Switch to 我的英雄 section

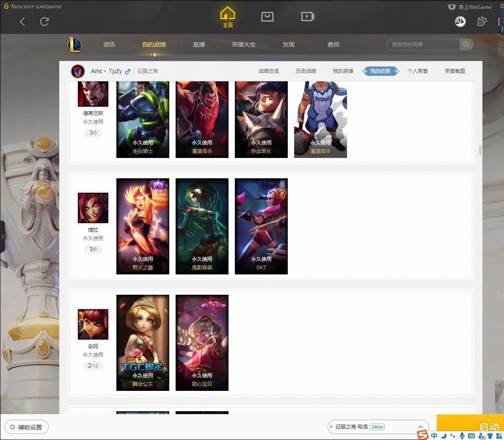click(343, 71)
